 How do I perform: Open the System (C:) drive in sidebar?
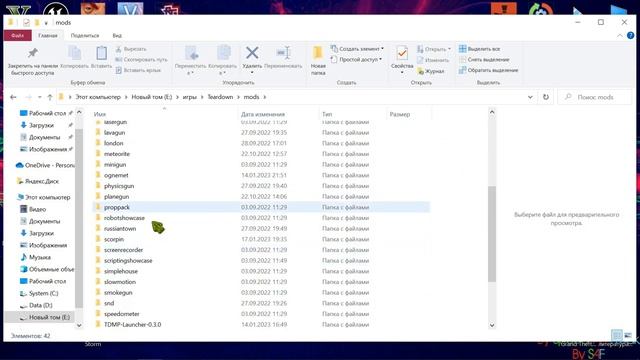[39, 293]
